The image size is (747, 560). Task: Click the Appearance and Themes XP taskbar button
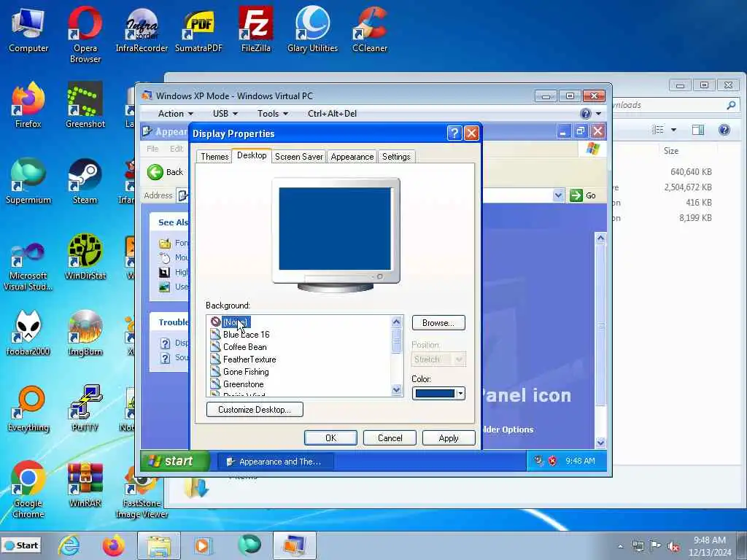pos(275,462)
